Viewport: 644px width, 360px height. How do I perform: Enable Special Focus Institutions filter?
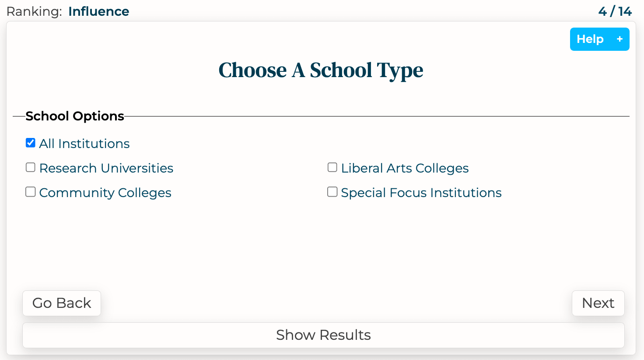332,191
